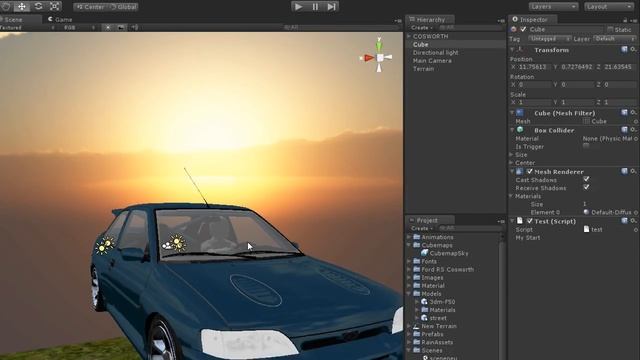
Task: Open the Layer dropdown in Inspector
Action: point(615,39)
